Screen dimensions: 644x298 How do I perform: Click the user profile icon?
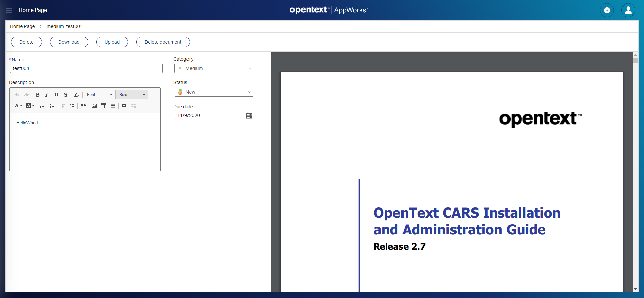point(628,10)
